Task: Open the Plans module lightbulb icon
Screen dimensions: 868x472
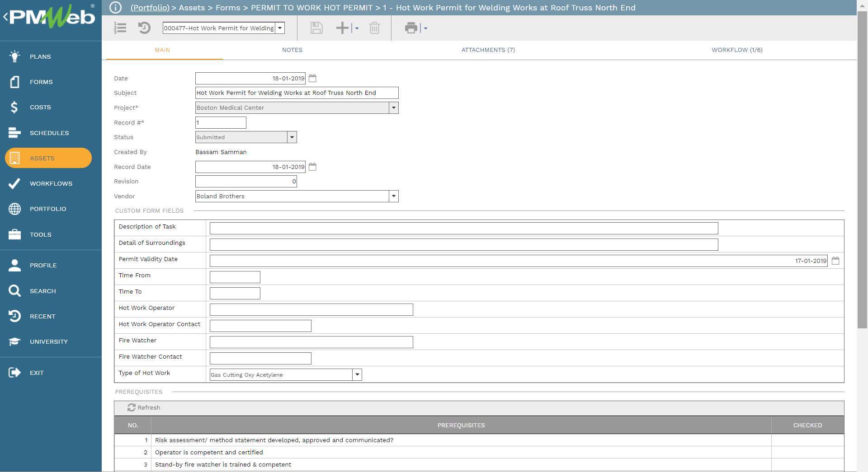Action: click(14, 56)
